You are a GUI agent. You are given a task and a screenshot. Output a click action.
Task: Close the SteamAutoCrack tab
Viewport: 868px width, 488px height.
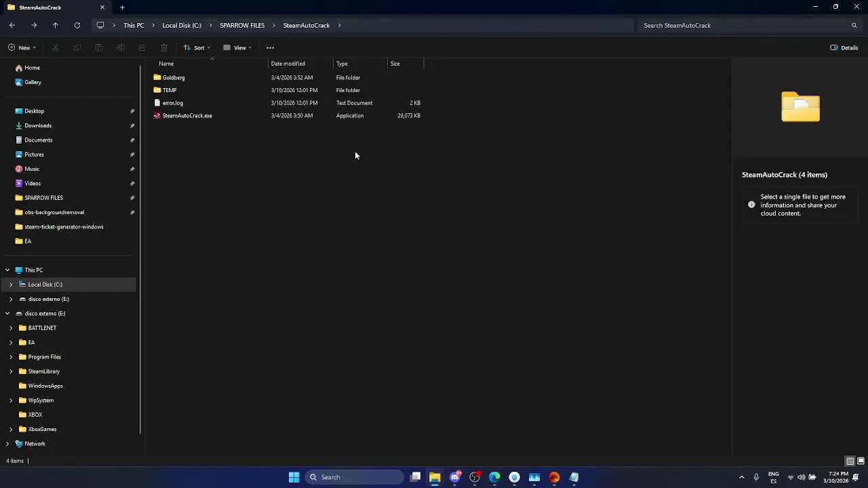tap(102, 7)
